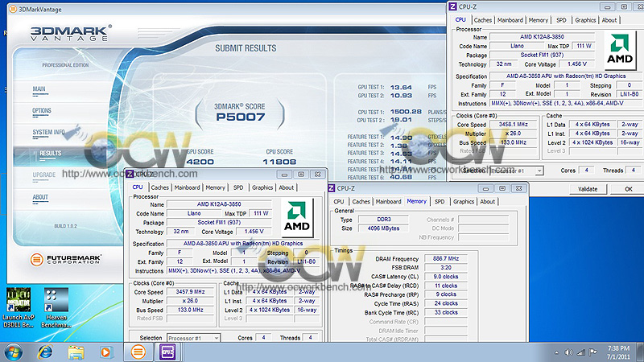Click the P5007 3DMark score
Viewport: 644px width, 362px height.
[241, 117]
